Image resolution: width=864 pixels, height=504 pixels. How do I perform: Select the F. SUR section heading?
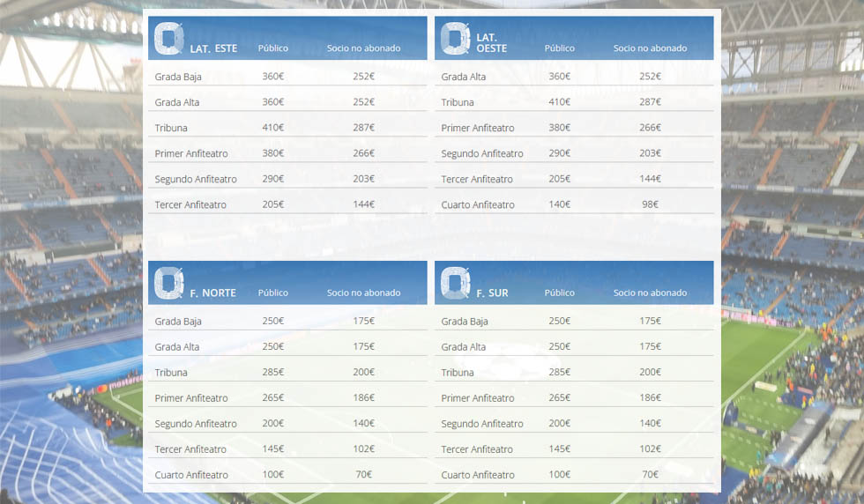click(492, 293)
